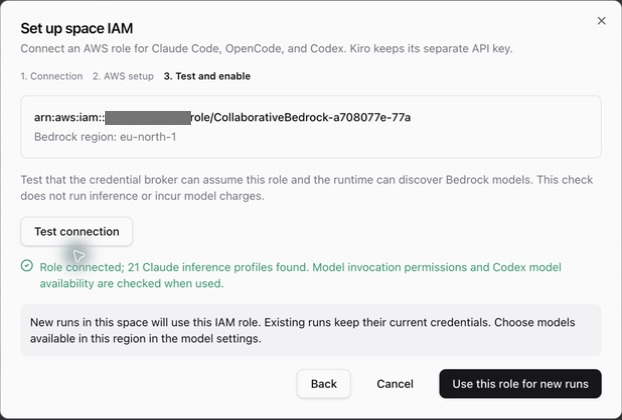Go to step 1 Connection
Image resolution: width=622 pixels, height=420 pixels.
tap(52, 76)
